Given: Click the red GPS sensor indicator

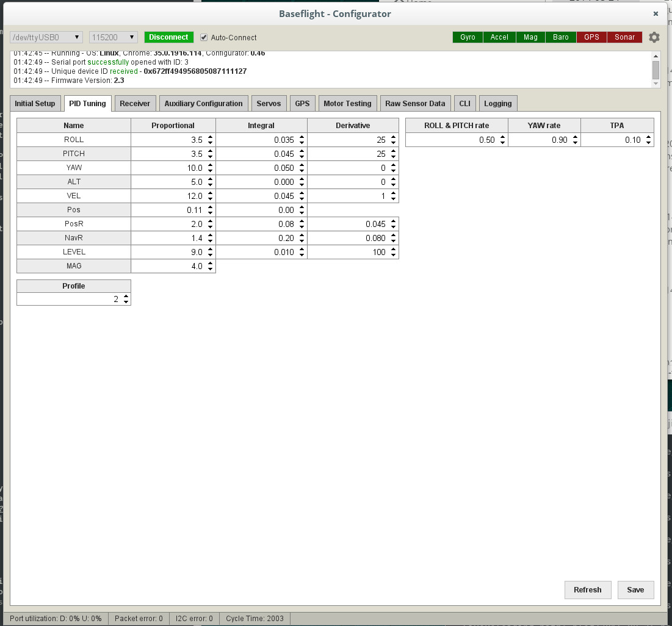Looking at the screenshot, I should coord(591,37).
